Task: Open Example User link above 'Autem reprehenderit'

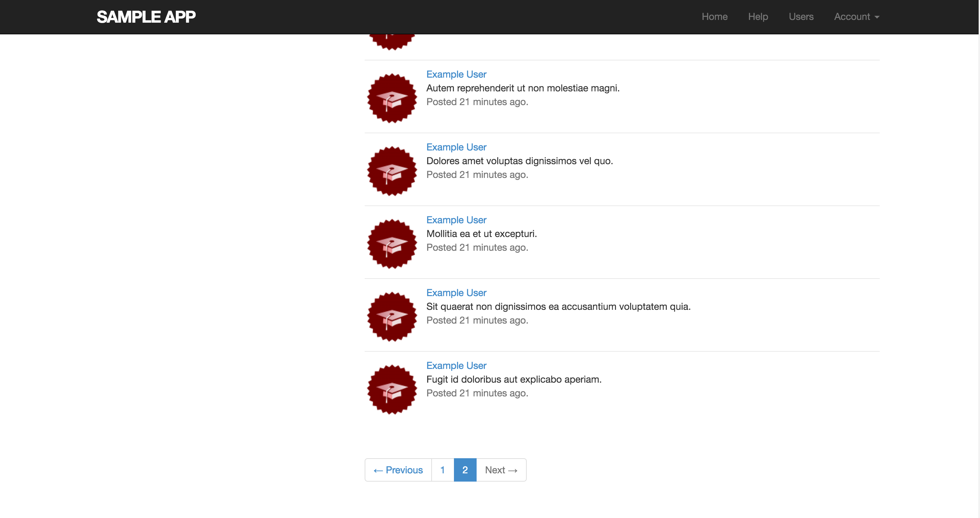Action: [456, 74]
